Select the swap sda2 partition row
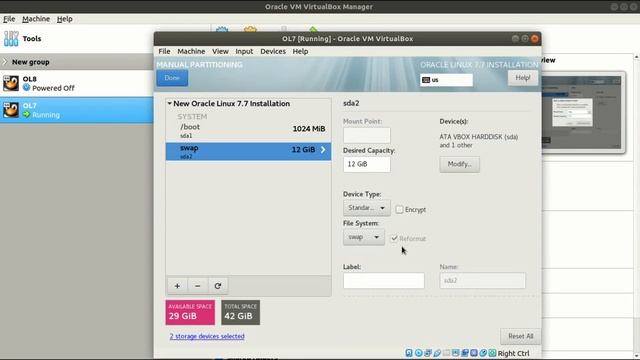The height and width of the screenshot is (360, 640). [248, 151]
